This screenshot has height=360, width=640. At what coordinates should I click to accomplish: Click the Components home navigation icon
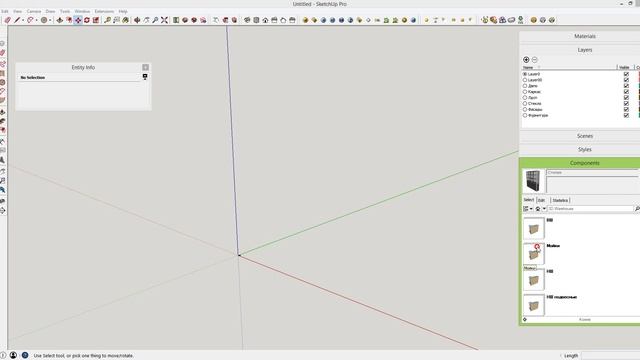pyautogui.click(x=538, y=209)
